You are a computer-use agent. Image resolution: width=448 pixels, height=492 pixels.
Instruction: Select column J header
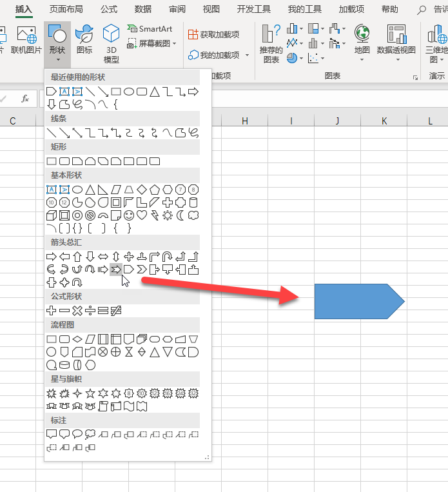[x=337, y=121]
